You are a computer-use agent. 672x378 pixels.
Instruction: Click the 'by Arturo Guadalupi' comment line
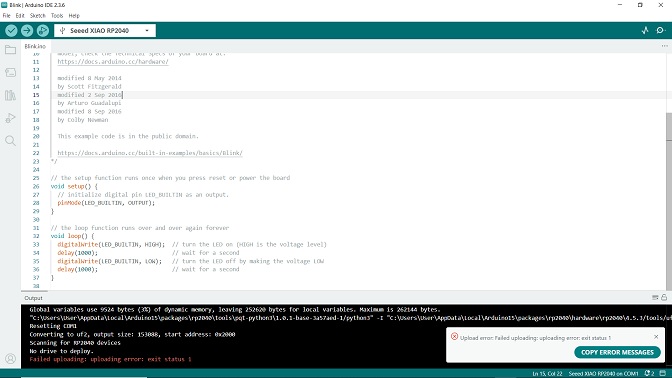(x=90, y=103)
